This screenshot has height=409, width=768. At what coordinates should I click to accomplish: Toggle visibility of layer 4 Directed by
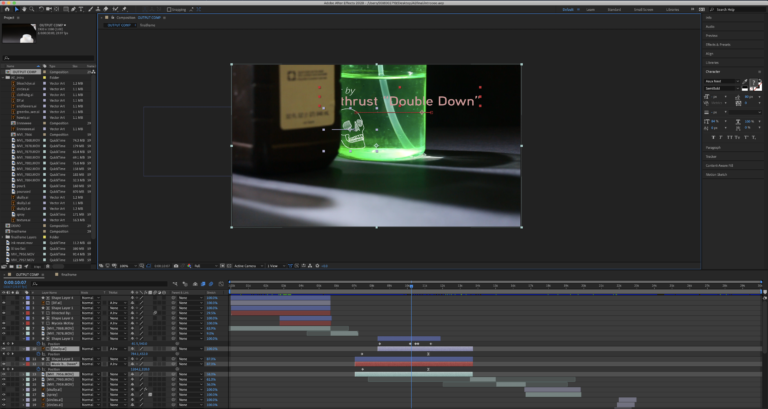(x=4, y=313)
